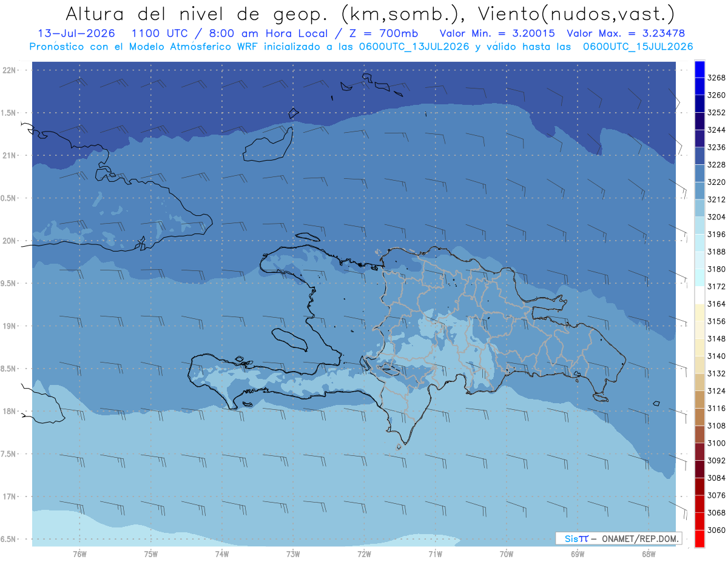Select the '3108' color bar value
This screenshot has height=562, width=728.
click(716, 426)
